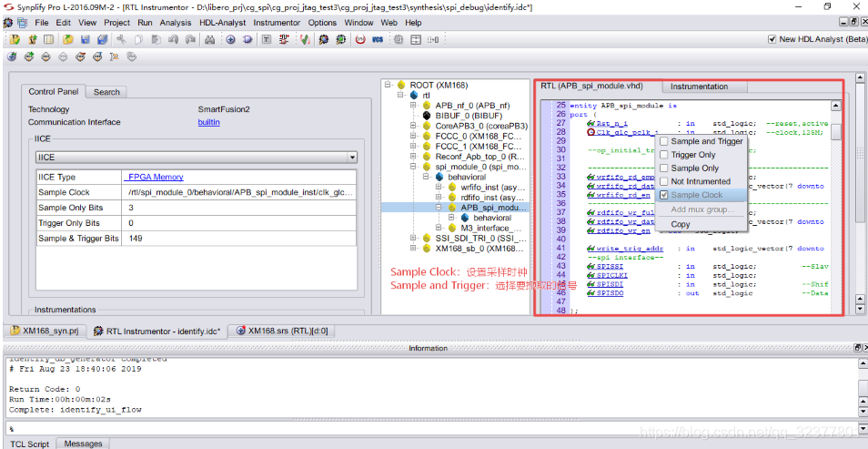Collapse the ROOT (XM168) tree node

coord(388,86)
